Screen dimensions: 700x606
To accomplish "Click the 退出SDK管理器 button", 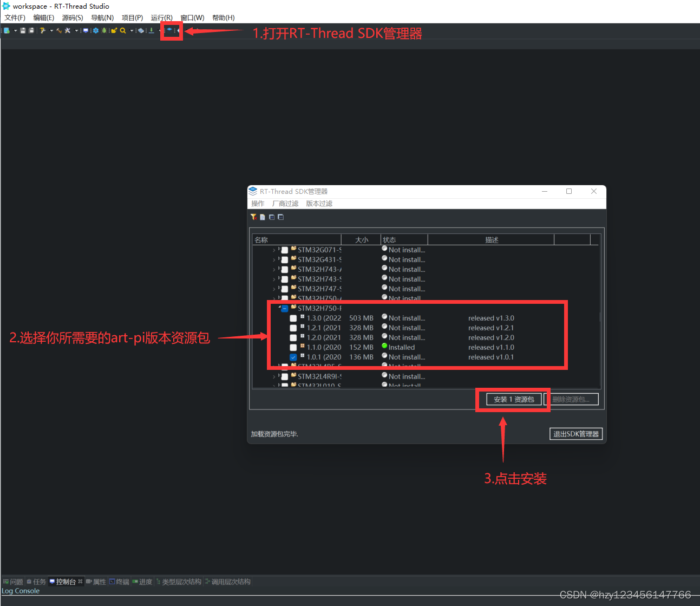I will point(575,433).
